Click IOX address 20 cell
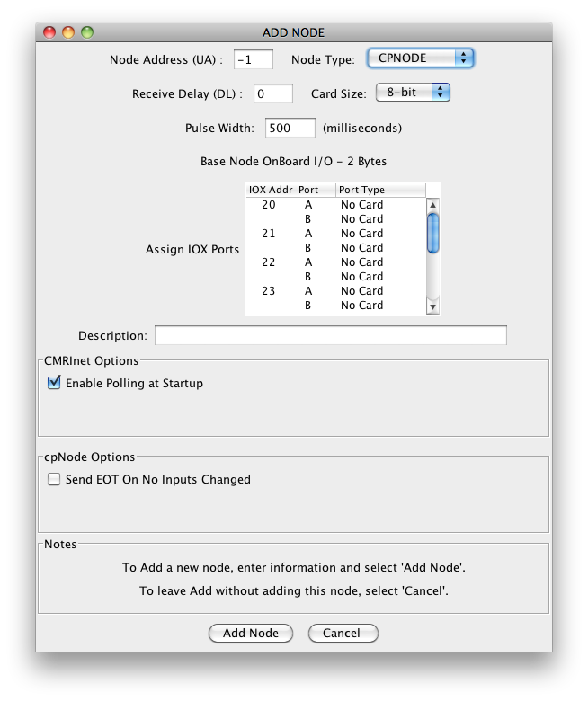The height and width of the screenshot is (701, 588). [269, 205]
